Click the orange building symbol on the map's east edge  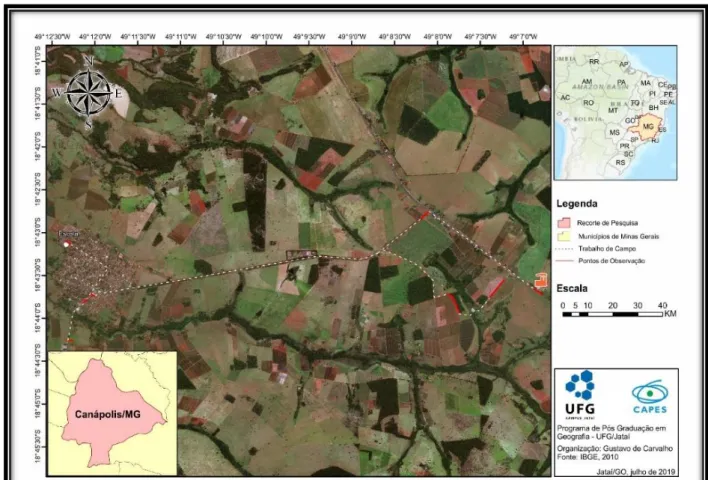tap(540, 280)
